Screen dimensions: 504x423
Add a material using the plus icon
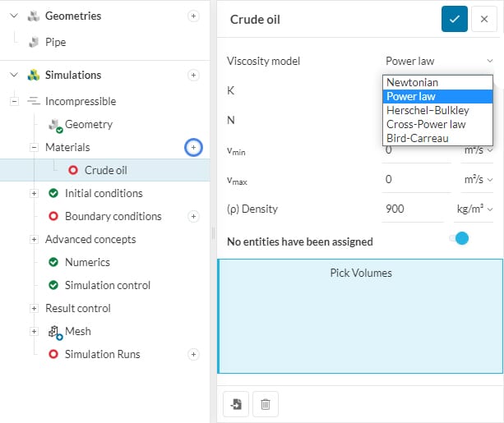pyautogui.click(x=193, y=147)
